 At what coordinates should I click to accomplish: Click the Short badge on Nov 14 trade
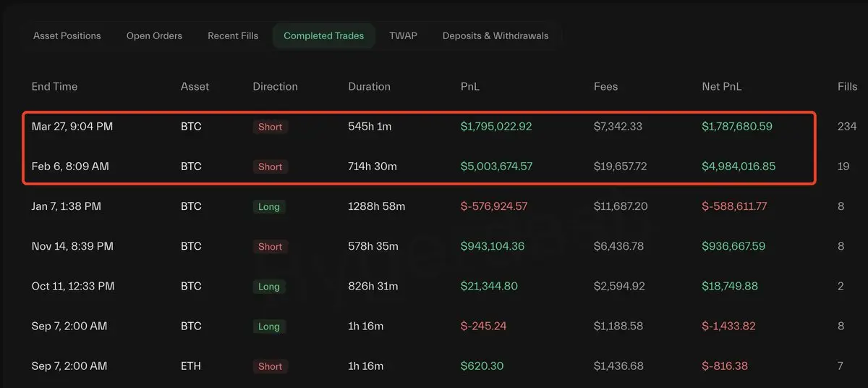pos(270,247)
